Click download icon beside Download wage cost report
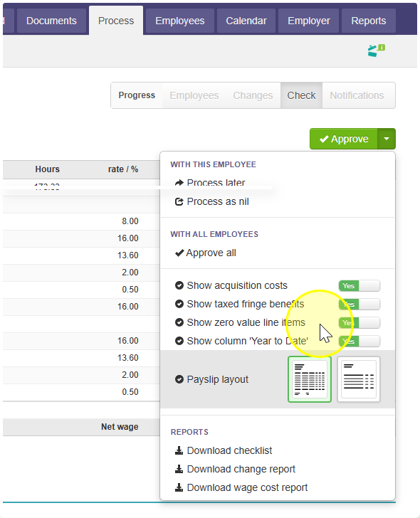This screenshot has height=518, width=420. pos(179,487)
